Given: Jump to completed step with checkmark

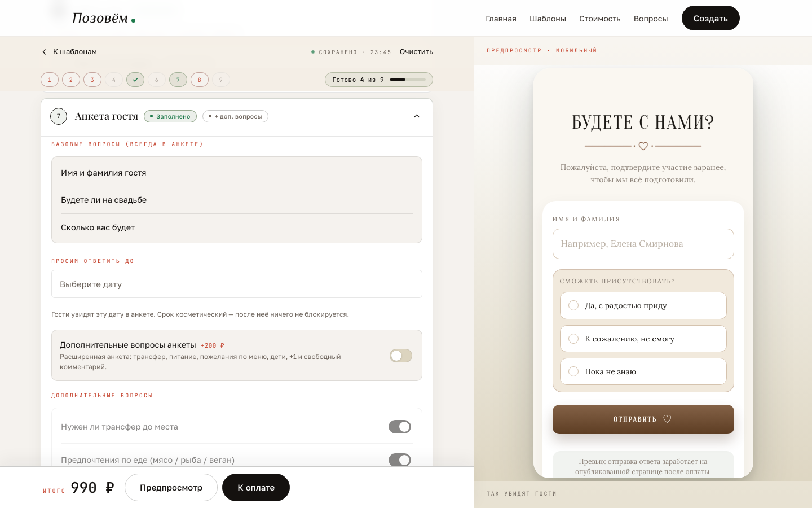Looking at the screenshot, I should tap(135, 80).
